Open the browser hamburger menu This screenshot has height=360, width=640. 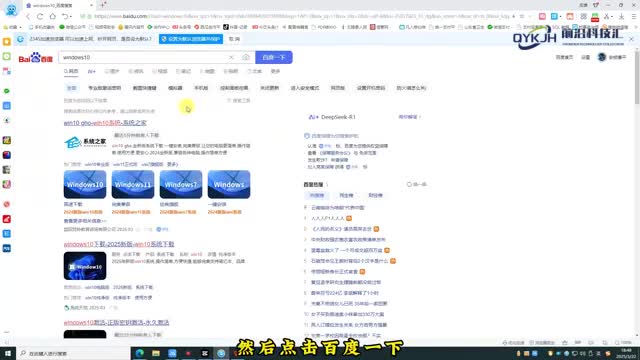[x=633, y=16]
